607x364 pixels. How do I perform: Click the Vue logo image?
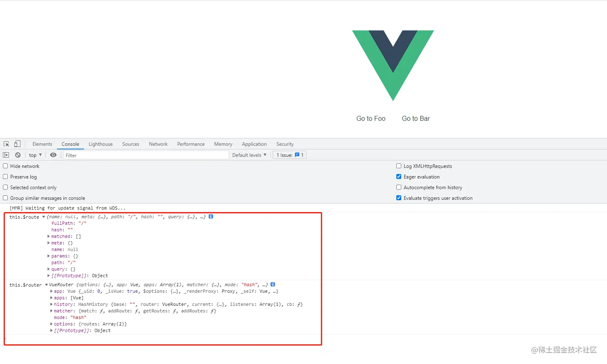point(393,66)
